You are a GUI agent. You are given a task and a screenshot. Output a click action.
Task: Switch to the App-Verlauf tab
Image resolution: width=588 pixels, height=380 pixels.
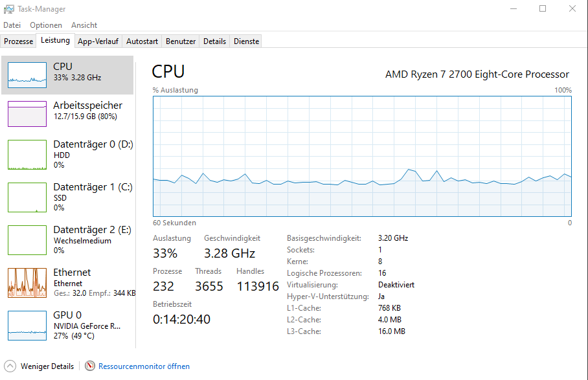click(x=98, y=41)
